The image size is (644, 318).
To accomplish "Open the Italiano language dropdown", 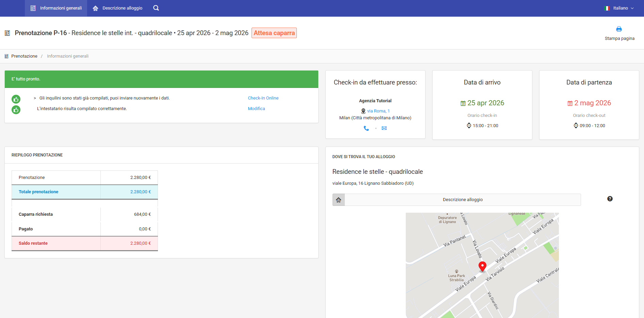I will click(619, 8).
